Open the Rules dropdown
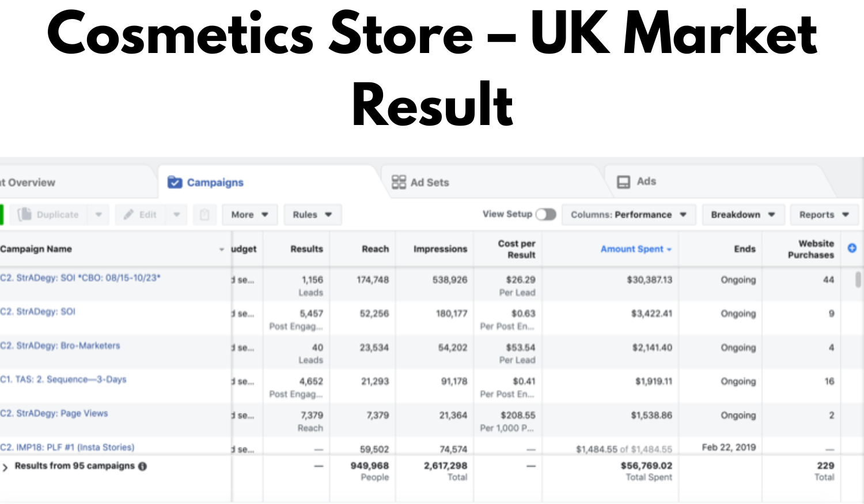Screen dimensions: 864x504 312,214
